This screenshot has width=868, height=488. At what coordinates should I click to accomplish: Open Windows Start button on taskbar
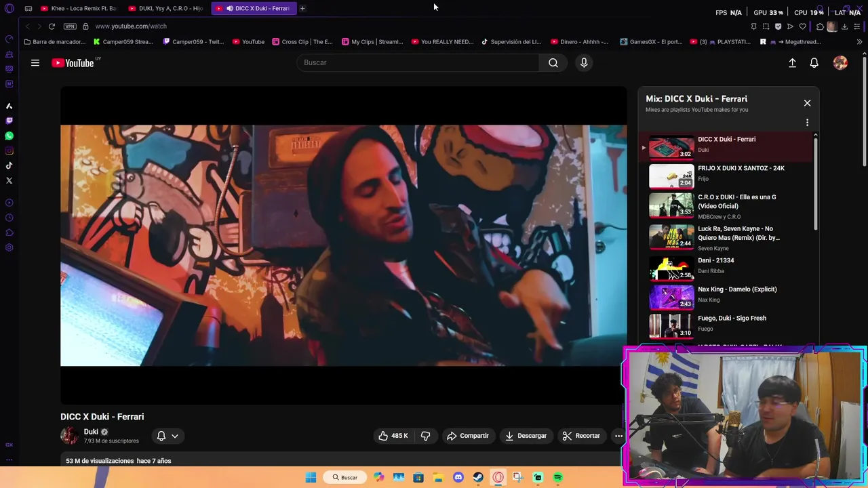coord(311,477)
